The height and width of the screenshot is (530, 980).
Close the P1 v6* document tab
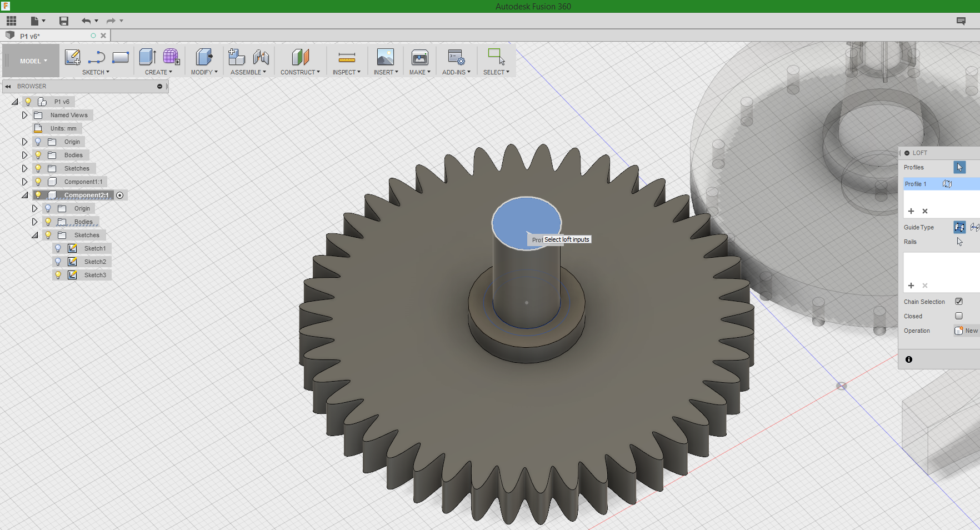pyautogui.click(x=103, y=36)
